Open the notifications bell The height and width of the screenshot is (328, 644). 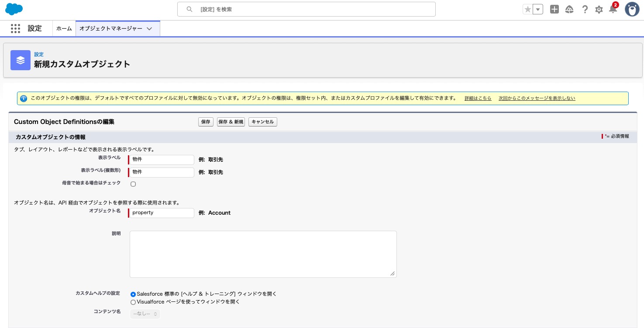pyautogui.click(x=613, y=9)
